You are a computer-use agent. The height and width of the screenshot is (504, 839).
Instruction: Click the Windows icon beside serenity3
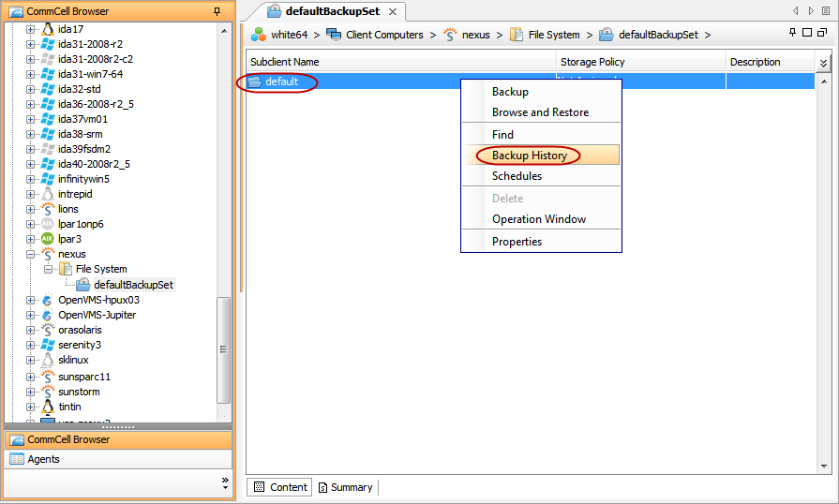pyautogui.click(x=48, y=345)
